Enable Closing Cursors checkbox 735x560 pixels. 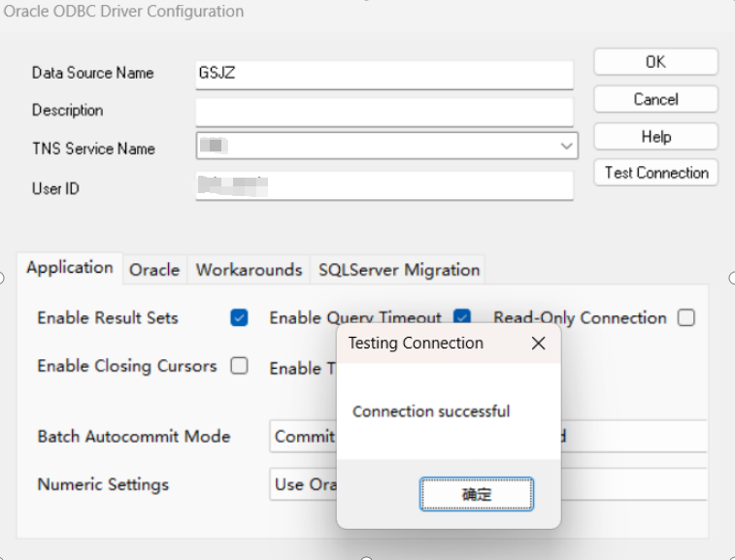[x=239, y=366]
